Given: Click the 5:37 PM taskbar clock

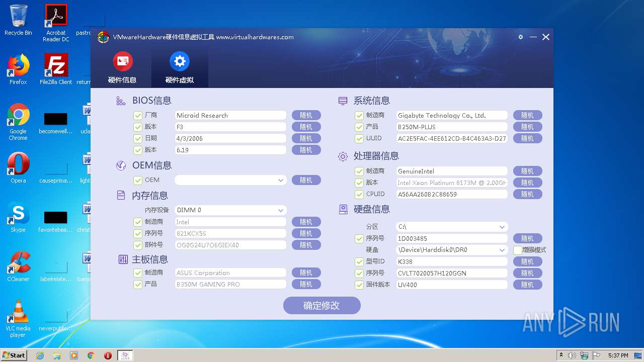Looking at the screenshot, I should 618,355.
